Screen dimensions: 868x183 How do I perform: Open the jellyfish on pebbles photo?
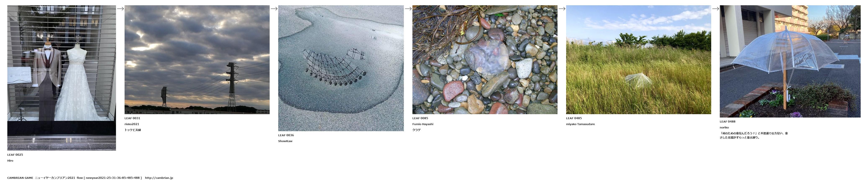pos(485,59)
